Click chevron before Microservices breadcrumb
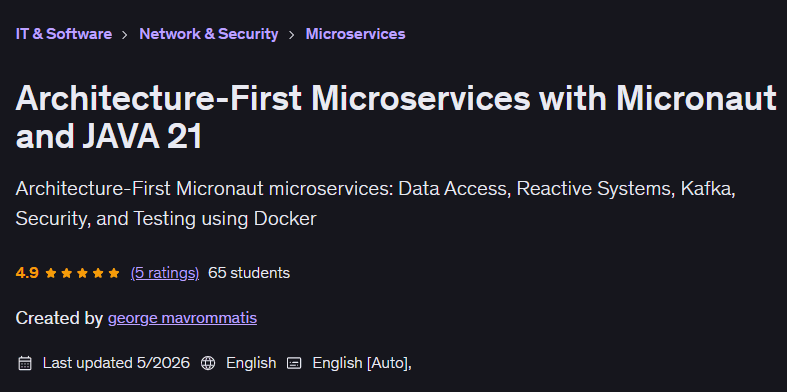787x392 pixels. (292, 35)
